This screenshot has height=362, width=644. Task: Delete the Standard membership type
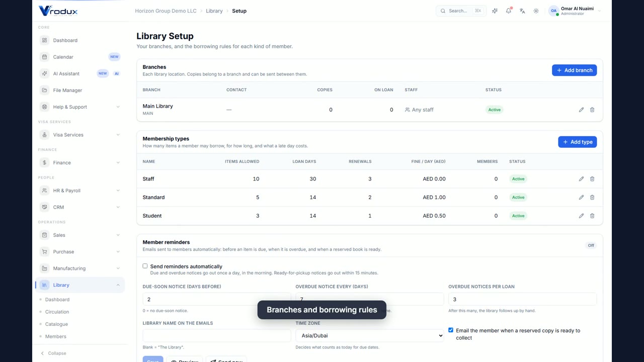pyautogui.click(x=592, y=197)
